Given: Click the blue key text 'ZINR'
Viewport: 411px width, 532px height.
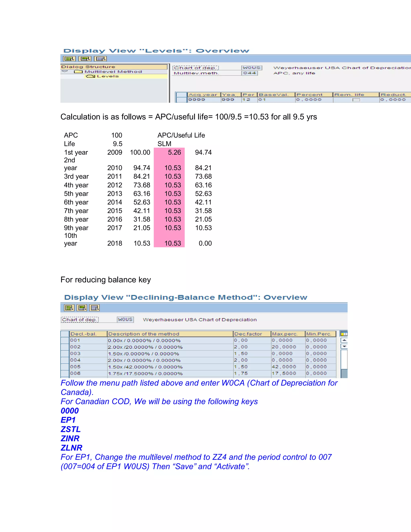Looking at the screenshot, I should pyautogui.click(x=70, y=438).
